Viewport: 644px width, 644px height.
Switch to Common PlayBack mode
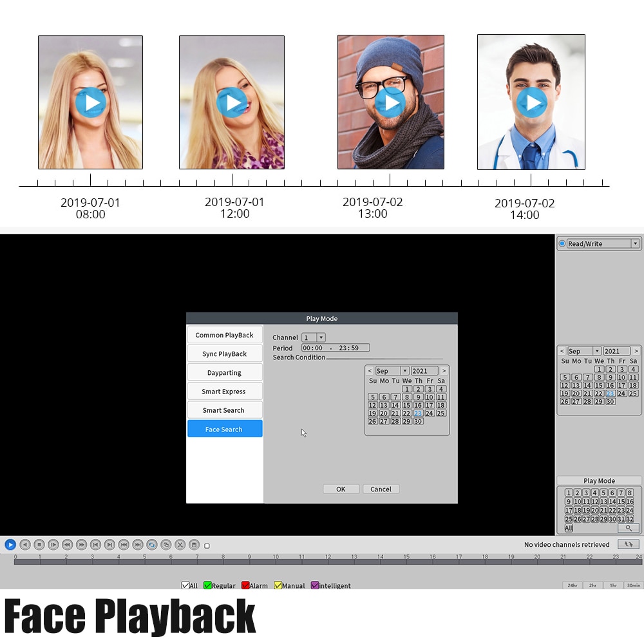point(225,335)
